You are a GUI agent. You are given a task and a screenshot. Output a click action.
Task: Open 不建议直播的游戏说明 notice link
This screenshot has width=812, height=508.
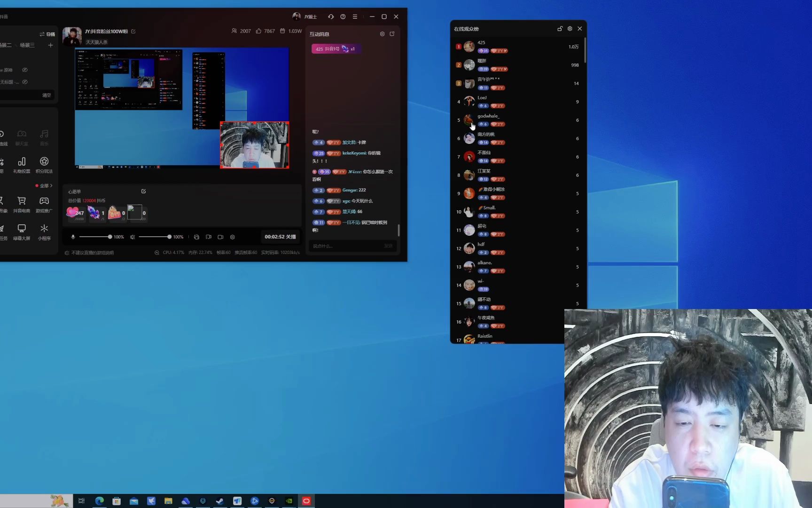[89, 253]
